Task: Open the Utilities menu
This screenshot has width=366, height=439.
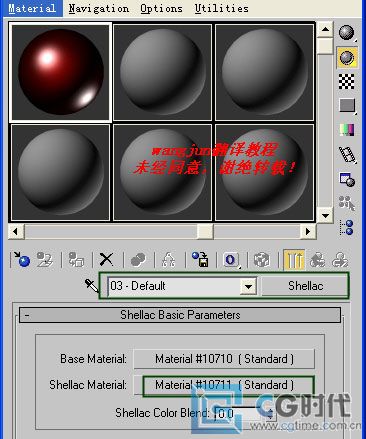Action: pyautogui.click(x=222, y=8)
